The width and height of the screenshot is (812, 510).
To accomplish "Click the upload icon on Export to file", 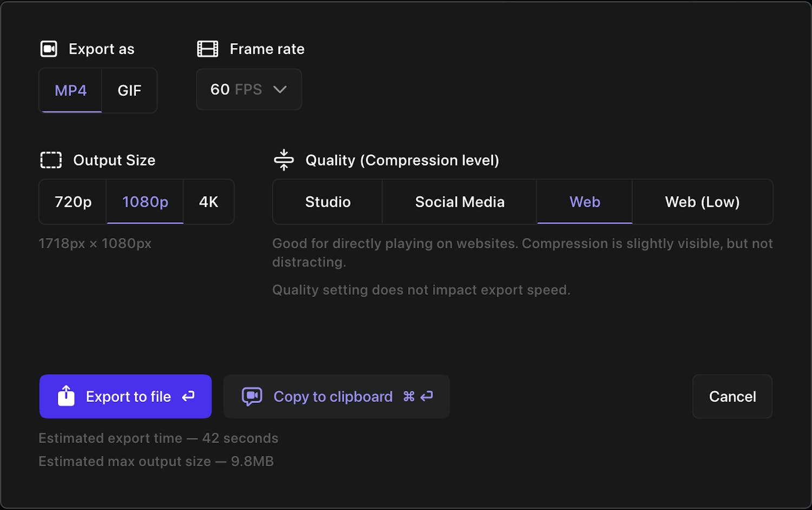I will click(x=66, y=396).
